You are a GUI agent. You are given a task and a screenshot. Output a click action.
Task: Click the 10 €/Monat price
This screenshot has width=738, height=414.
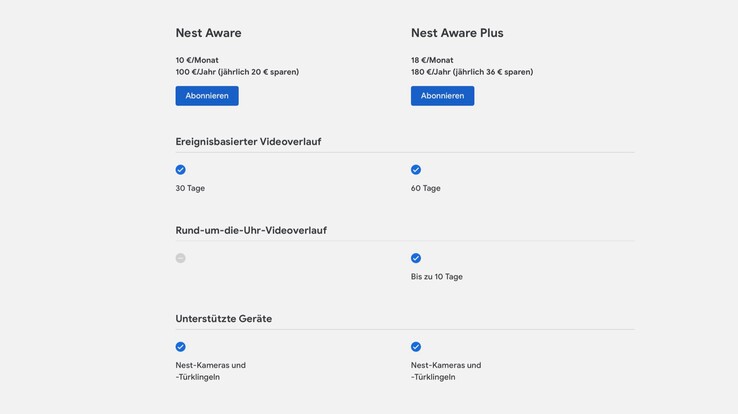tap(197, 60)
